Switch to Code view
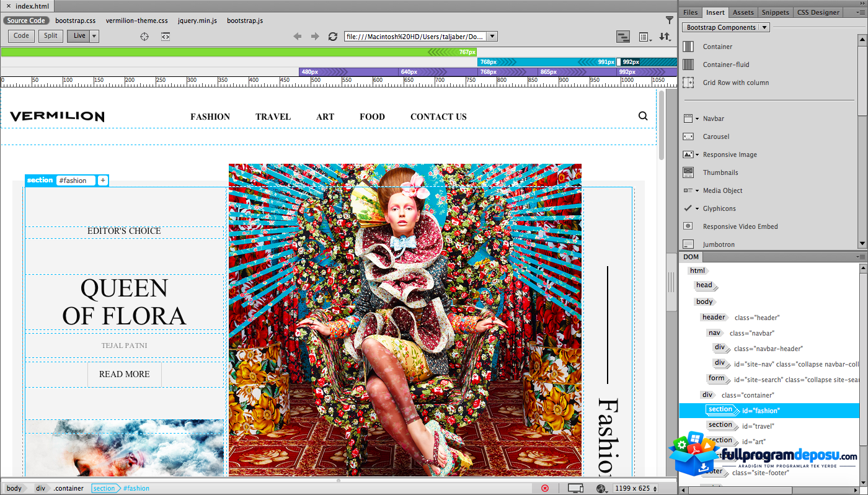The image size is (868, 495). 22,36
